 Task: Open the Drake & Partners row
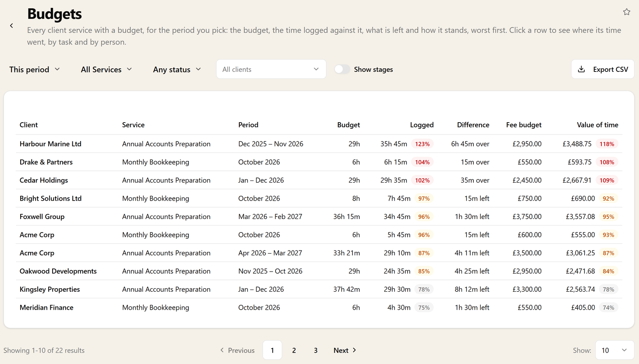point(319,162)
